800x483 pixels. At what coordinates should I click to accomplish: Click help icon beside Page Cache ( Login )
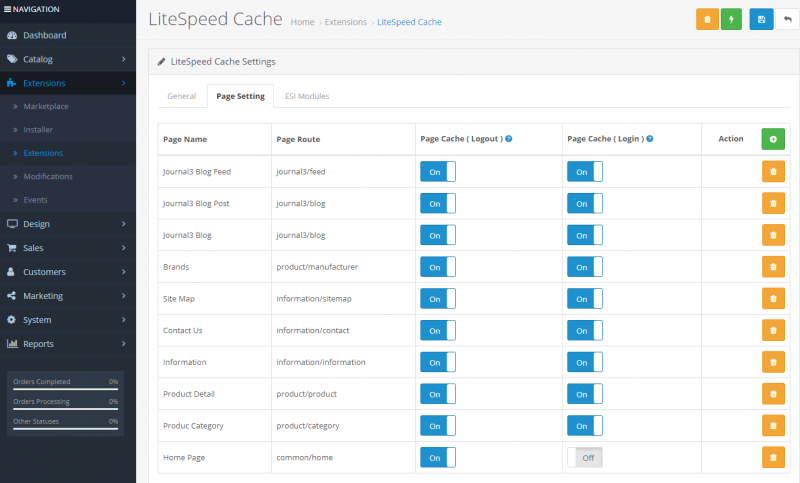click(x=649, y=139)
